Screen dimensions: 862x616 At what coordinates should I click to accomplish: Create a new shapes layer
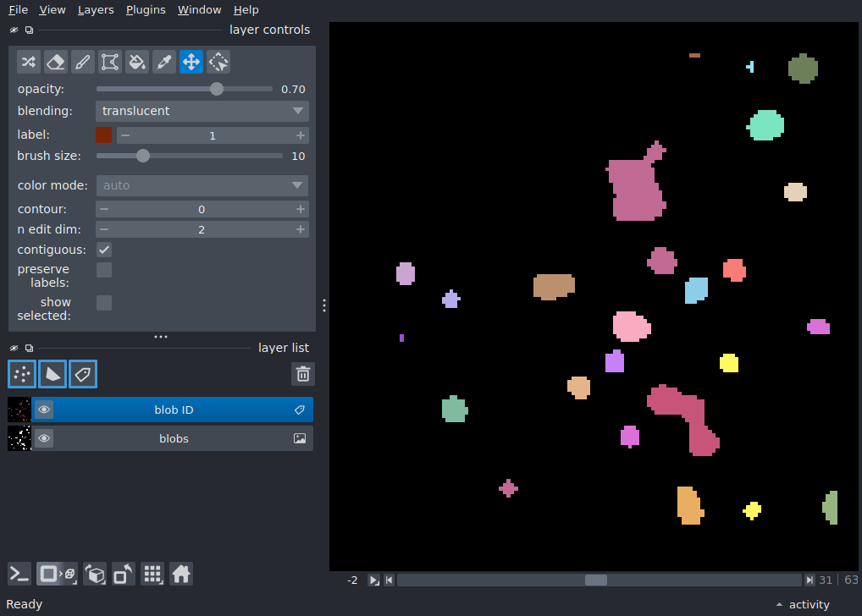(x=52, y=374)
